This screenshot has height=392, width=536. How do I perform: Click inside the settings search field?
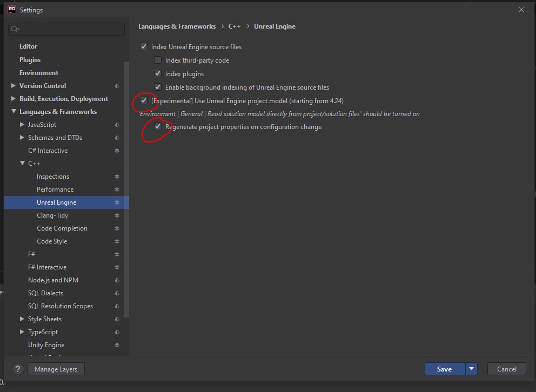pos(66,29)
